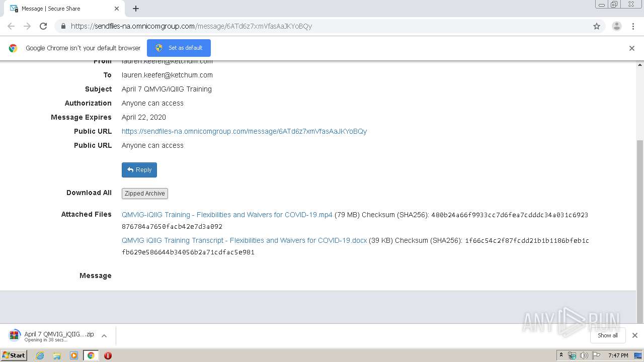Open Windows Explorer folder on taskbar

tap(57, 355)
